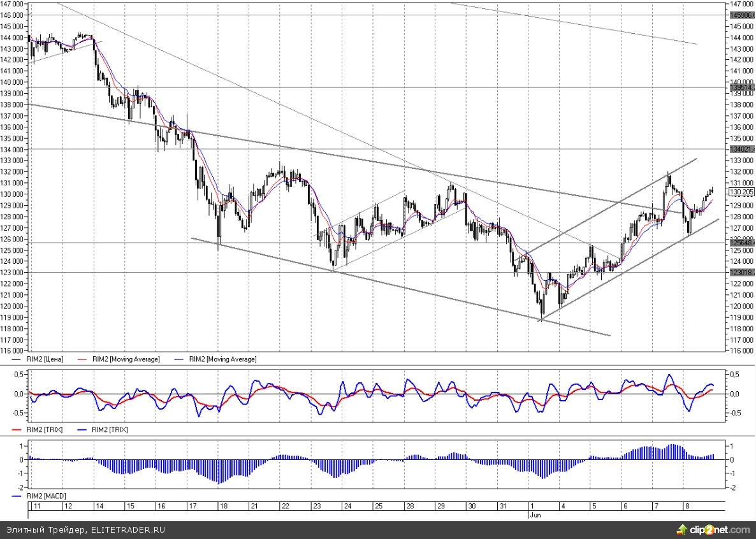Click the clip2net green arrow logo icon
The width and height of the screenshot is (756, 539).
tap(683, 530)
